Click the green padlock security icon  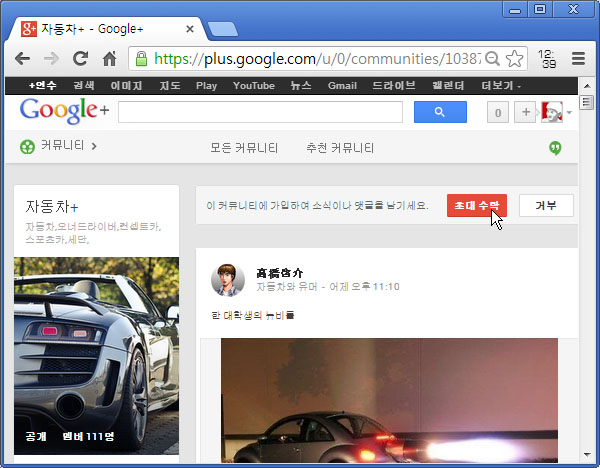pyautogui.click(x=141, y=59)
